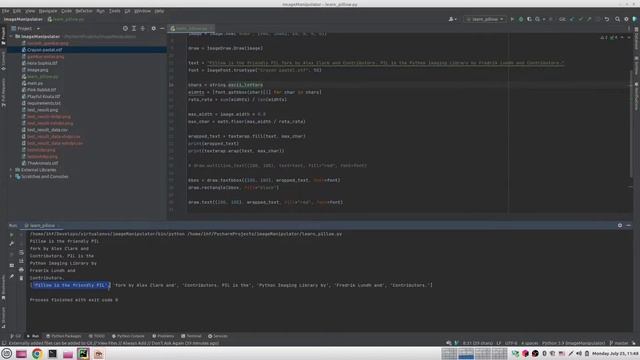
Task: Expand External Libraries node
Action: [x=11, y=170]
